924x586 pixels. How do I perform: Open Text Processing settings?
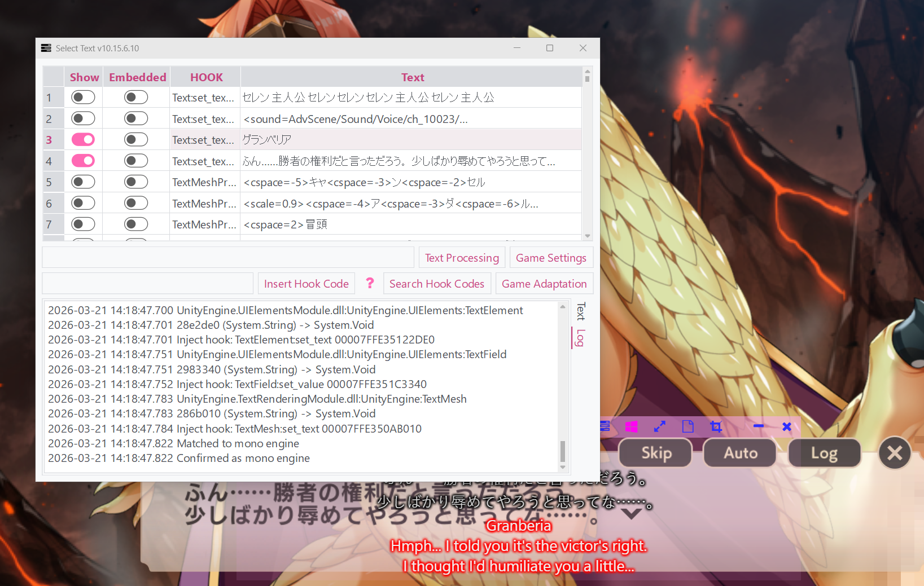tap(462, 258)
